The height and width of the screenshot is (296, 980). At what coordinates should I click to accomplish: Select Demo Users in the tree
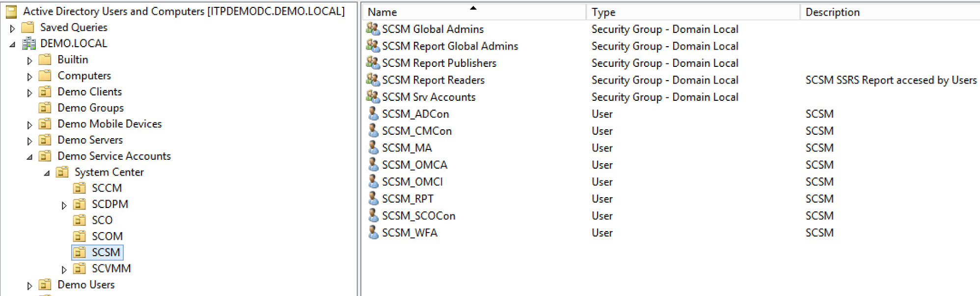[x=86, y=285]
